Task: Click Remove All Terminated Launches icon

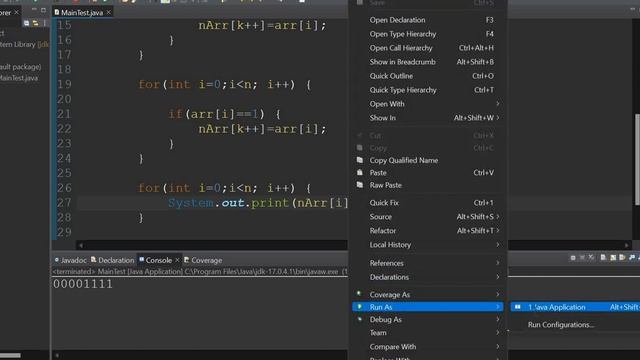Action: (x=591, y=258)
